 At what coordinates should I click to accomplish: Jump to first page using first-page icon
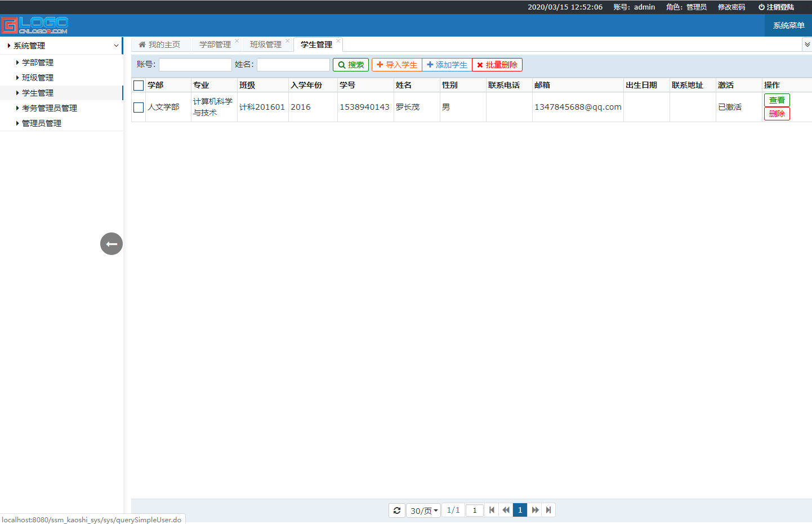pyautogui.click(x=492, y=510)
